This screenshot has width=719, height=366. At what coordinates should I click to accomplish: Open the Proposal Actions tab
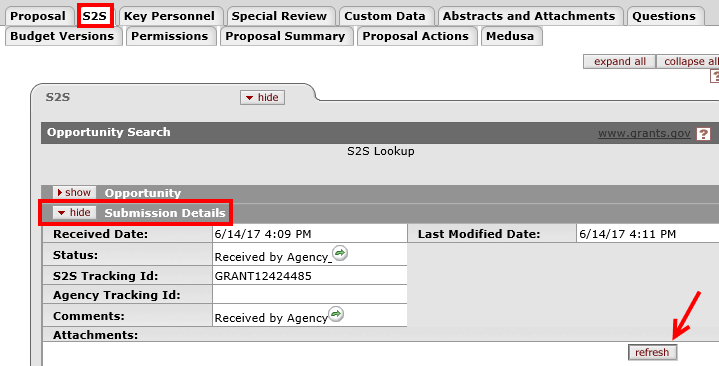pyautogui.click(x=416, y=36)
